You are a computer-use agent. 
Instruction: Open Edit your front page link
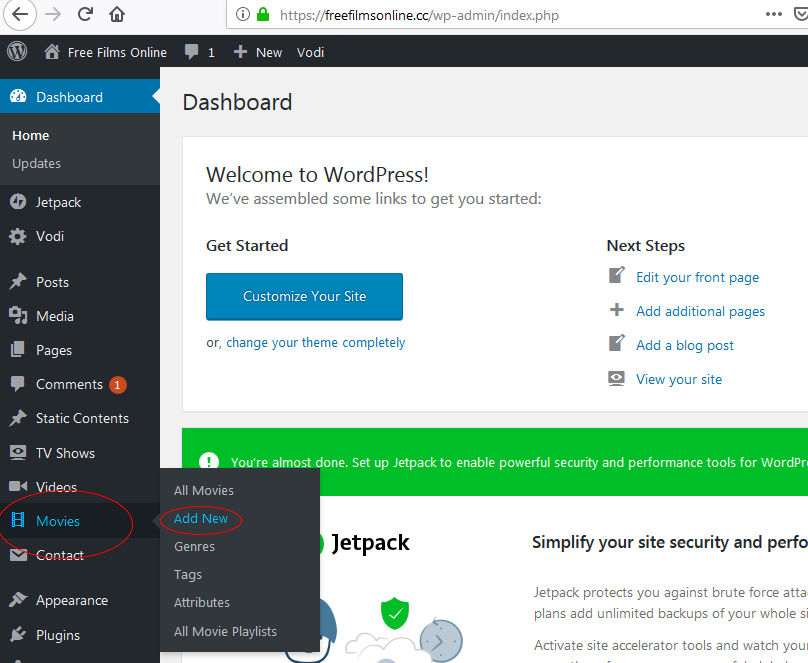pos(697,277)
